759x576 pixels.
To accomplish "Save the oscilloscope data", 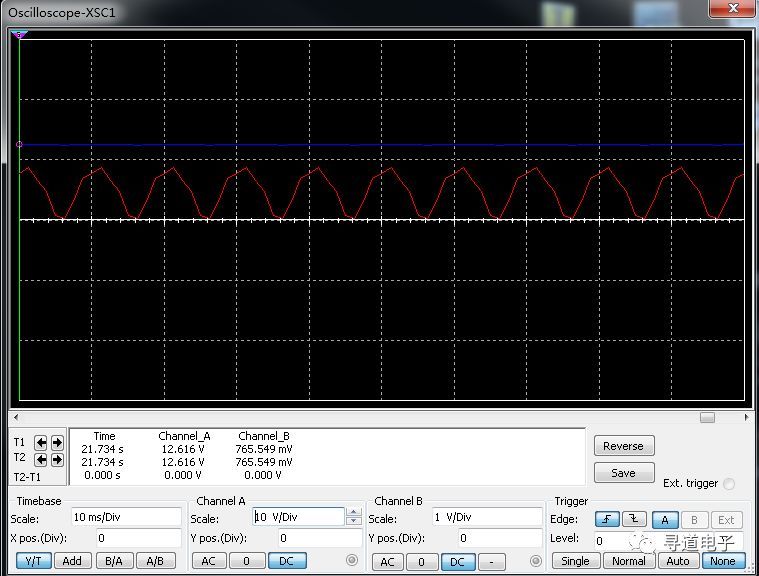I will [x=623, y=473].
